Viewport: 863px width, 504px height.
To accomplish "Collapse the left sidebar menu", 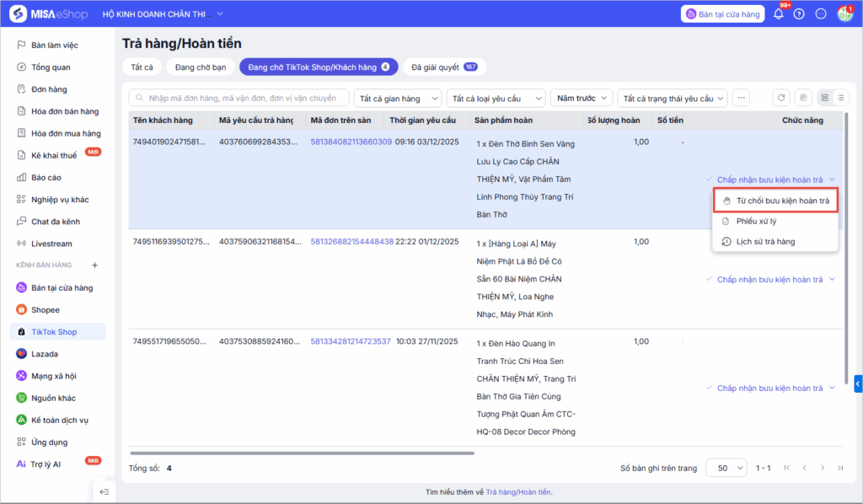I will [x=105, y=491].
